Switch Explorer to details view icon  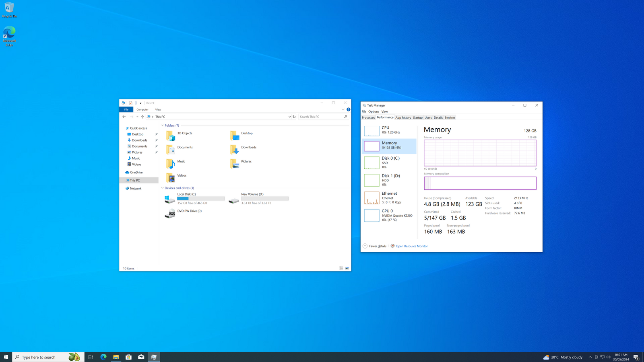coord(341,268)
